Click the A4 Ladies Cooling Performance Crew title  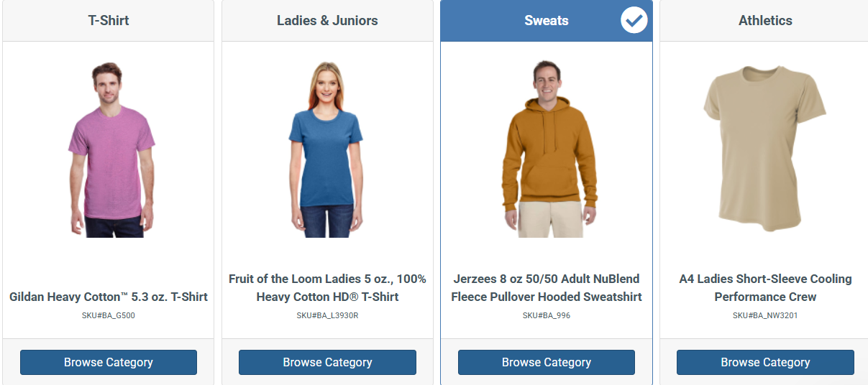click(x=765, y=287)
